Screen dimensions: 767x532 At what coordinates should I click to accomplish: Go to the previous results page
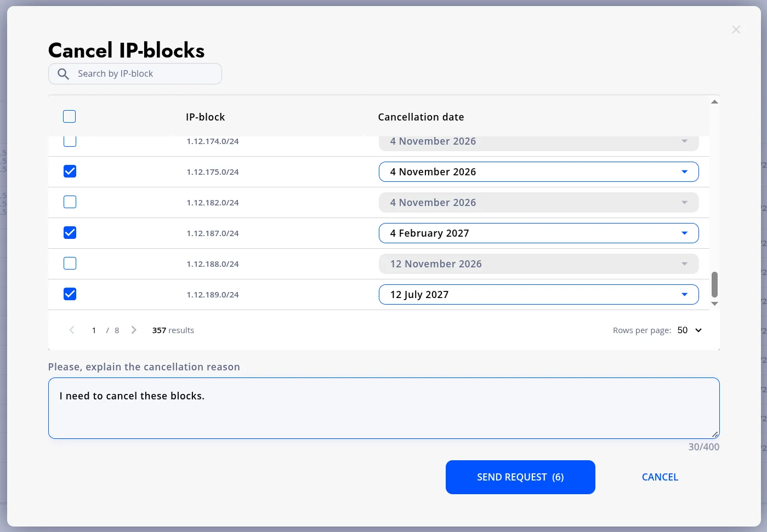[x=71, y=330]
